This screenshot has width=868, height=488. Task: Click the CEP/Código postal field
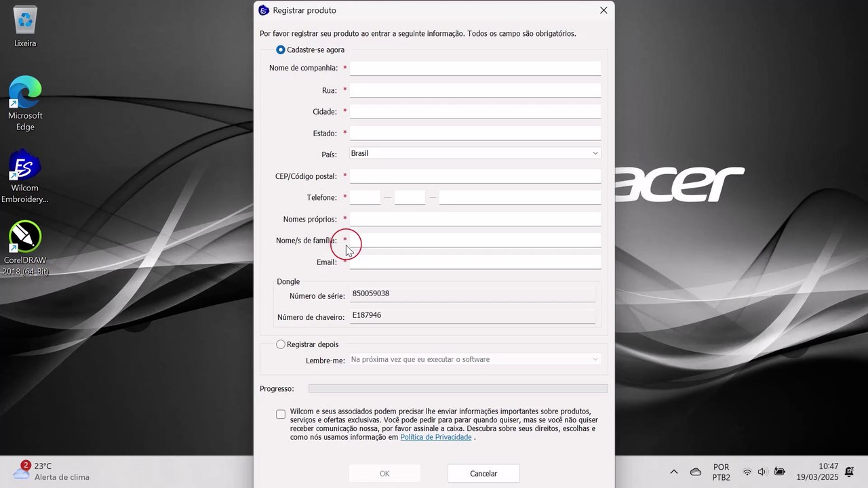pyautogui.click(x=475, y=176)
